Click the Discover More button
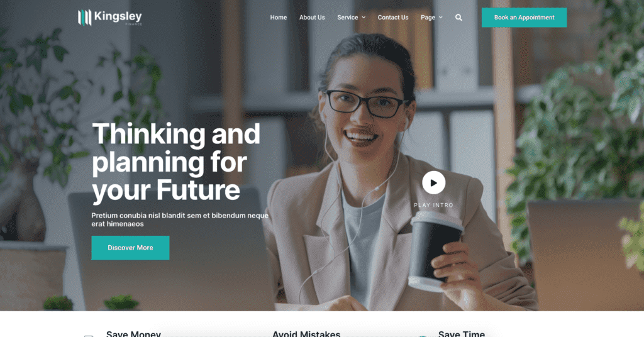This screenshot has width=644, height=337. 130,248
